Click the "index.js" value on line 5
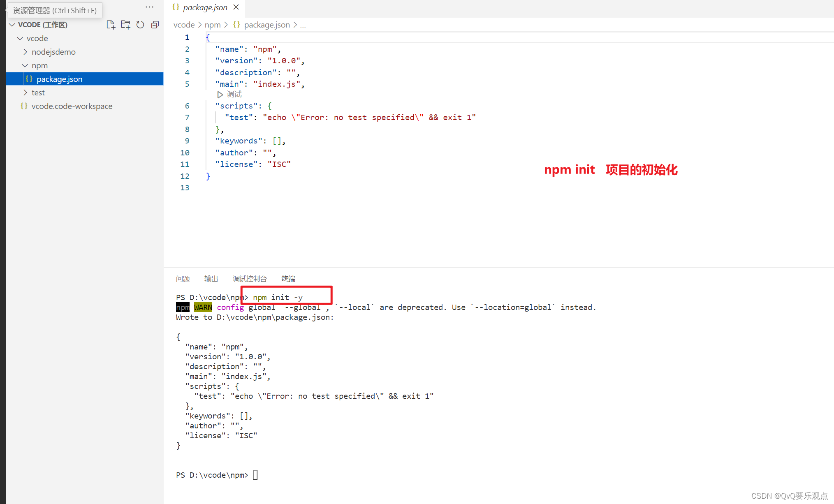834x504 pixels. [277, 84]
